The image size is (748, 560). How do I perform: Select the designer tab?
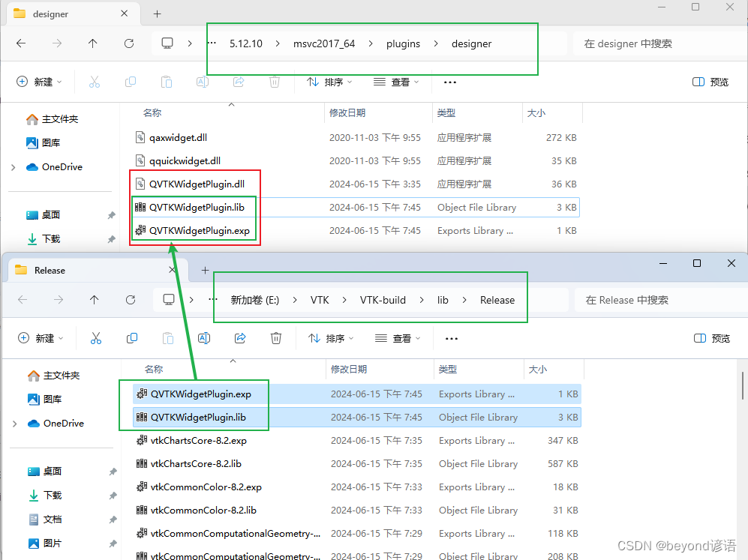pyautogui.click(x=74, y=13)
